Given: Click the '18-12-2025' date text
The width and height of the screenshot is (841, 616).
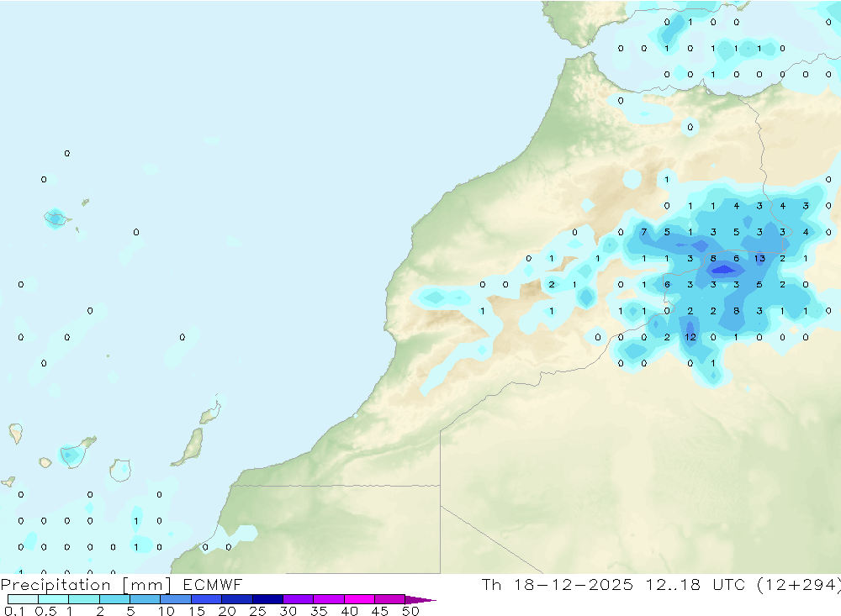Looking at the screenshot, I should click(574, 584).
